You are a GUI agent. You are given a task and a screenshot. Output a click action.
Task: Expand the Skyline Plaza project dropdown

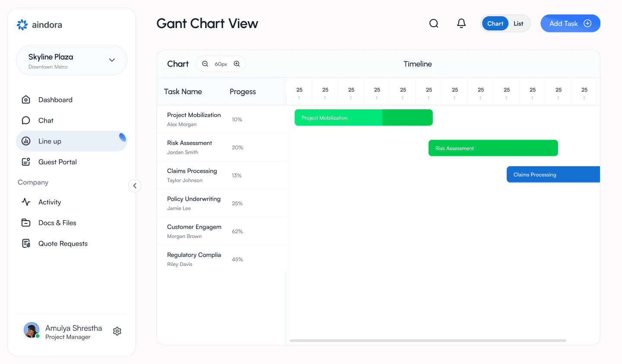coord(72,60)
